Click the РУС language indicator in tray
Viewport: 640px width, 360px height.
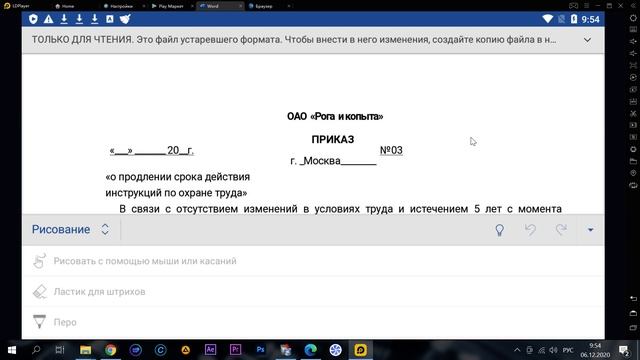point(568,350)
